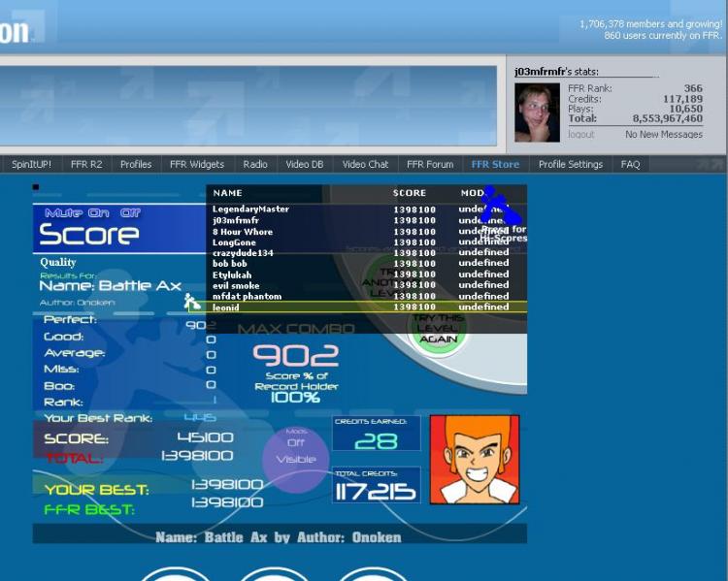This screenshot has height=581, width=728.
Task: Click the Quality setting label
Action: point(58,263)
